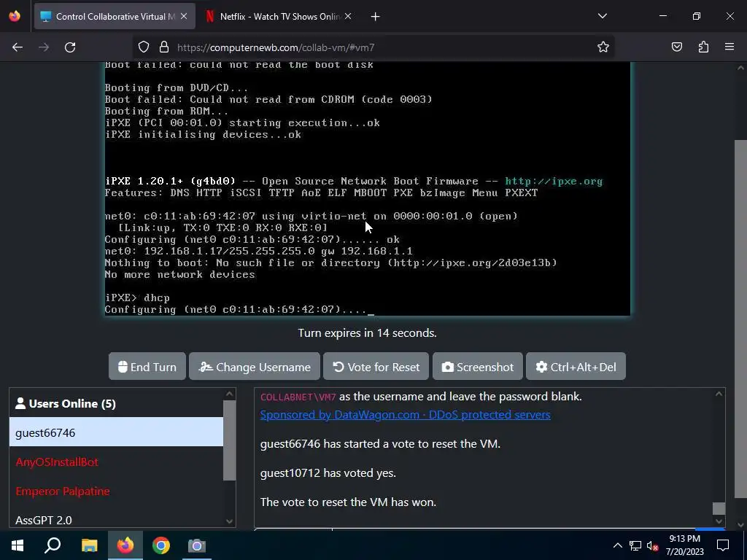Image resolution: width=747 pixels, height=560 pixels.
Task: Open Windows taskbar search
Action: click(x=53, y=545)
